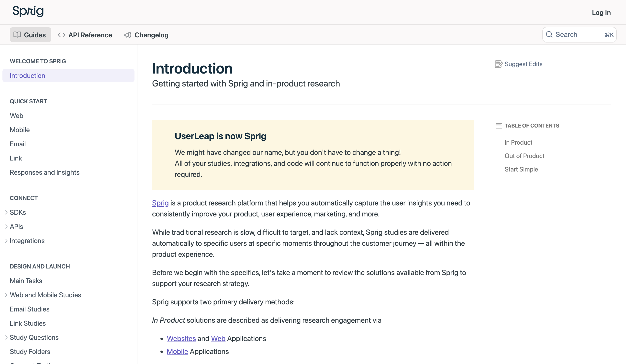Open Study Folders page
Image resolution: width=626 pixels, height=364 pixels.
pyautogui.click(x=30, y=352)
